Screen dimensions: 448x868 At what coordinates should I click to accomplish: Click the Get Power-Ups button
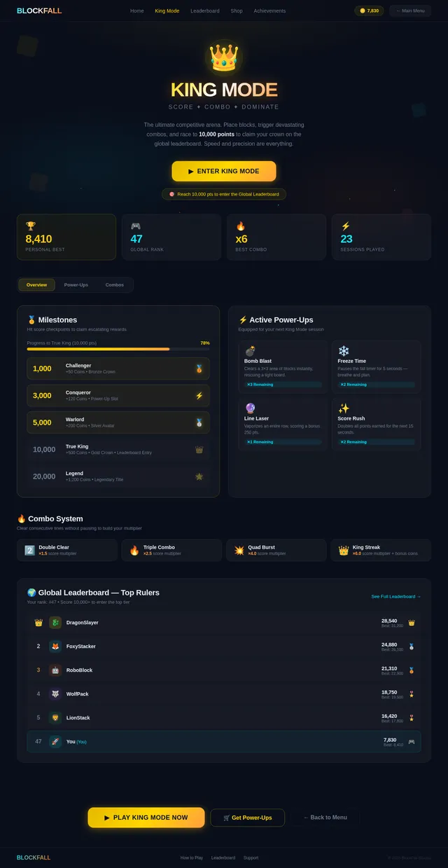[x=247, y=818]
